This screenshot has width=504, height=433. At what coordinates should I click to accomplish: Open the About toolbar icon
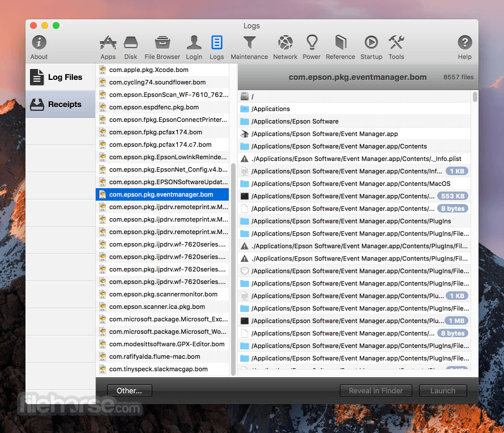(39, 47)
